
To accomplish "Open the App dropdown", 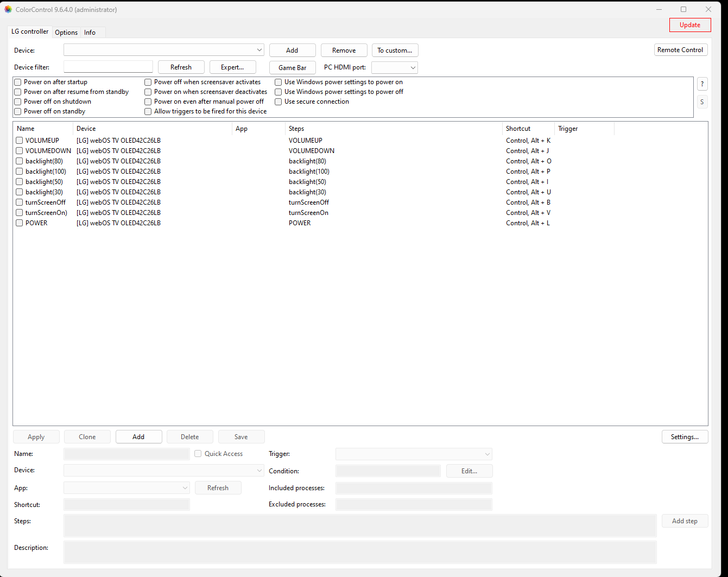I will [x=126, y=488].
